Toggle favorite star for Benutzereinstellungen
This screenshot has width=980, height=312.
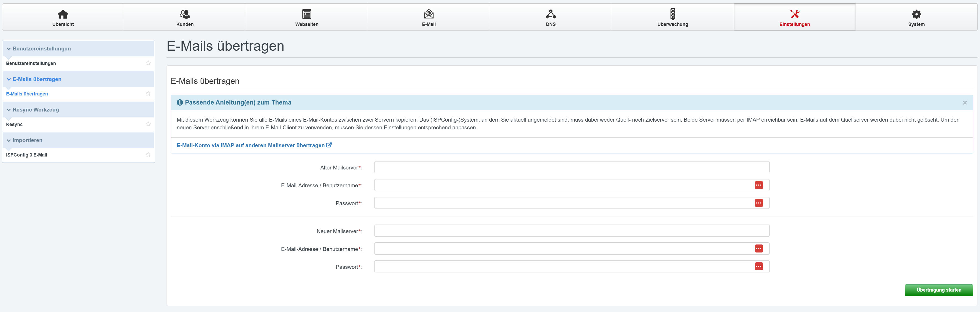[x=148, y=63]
